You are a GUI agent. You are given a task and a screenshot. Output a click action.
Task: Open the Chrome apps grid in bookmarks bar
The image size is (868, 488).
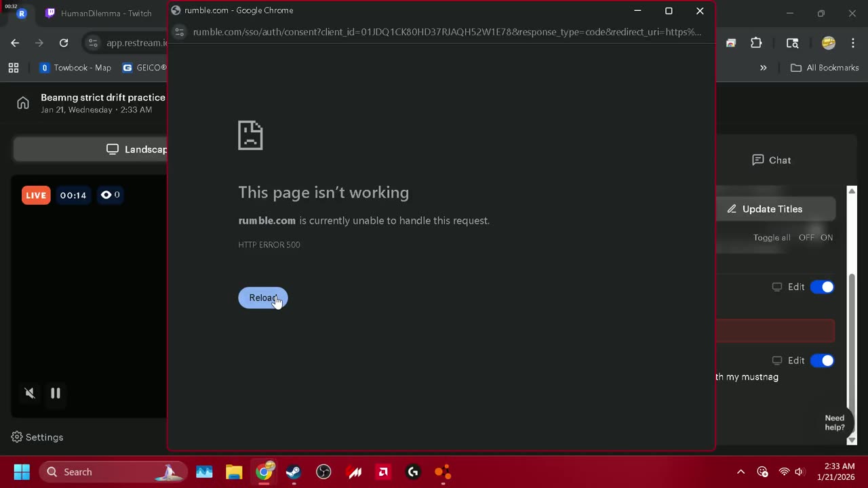click(14, 68)
